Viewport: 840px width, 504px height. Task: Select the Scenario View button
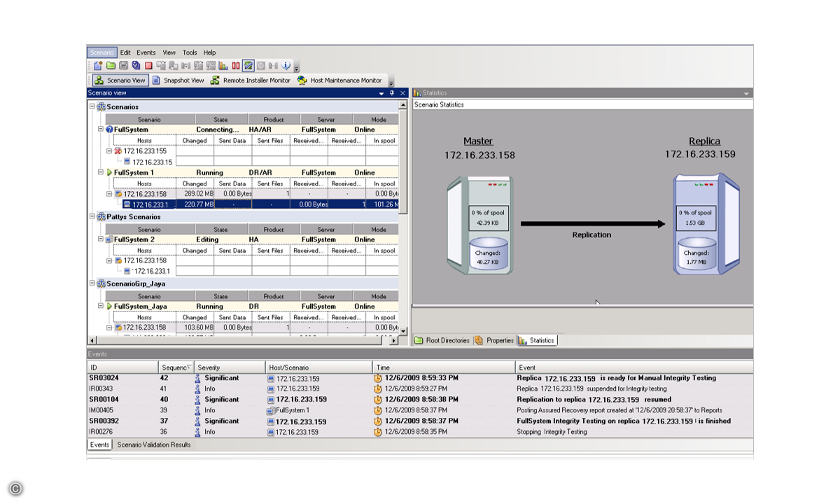[120, 80]
